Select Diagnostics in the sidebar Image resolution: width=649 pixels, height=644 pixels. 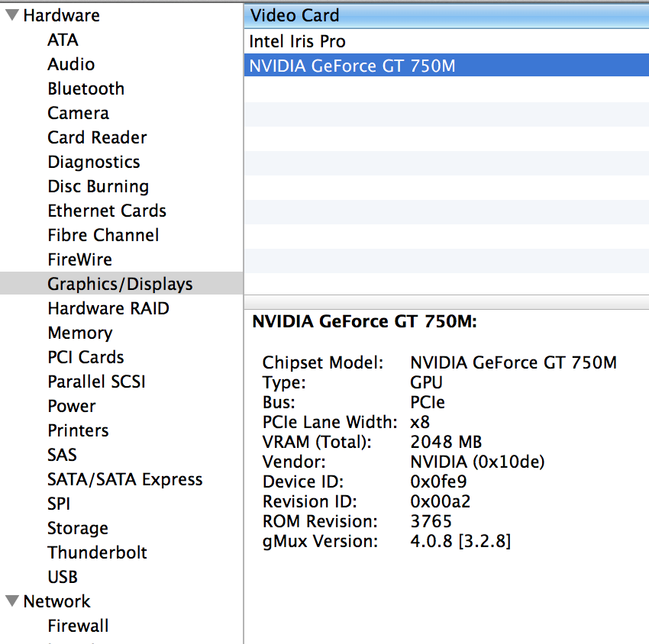pos(94,162)
